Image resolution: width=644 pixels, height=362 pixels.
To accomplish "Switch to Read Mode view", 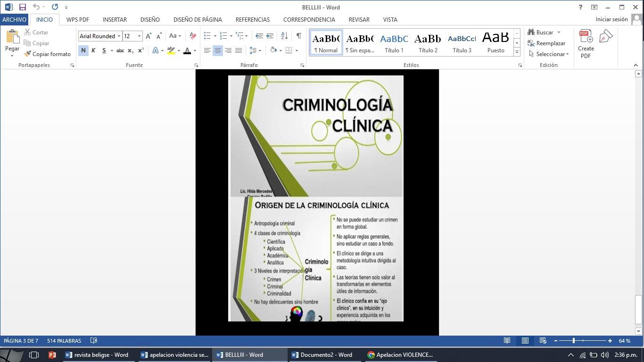I will point(507,340).
